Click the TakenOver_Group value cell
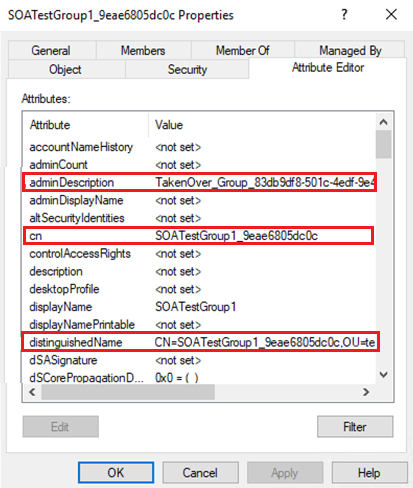Viewport: 413px width, 488px height. click(265, 182)
